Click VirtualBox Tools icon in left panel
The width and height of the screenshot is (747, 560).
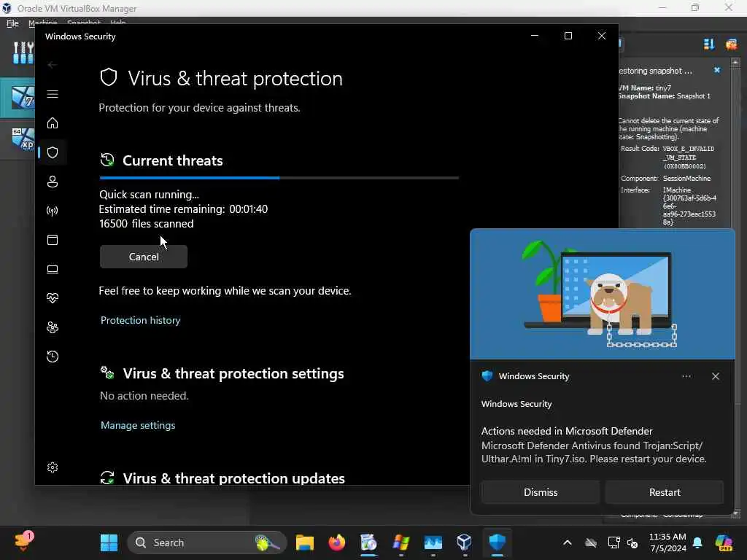pos(23,52)
